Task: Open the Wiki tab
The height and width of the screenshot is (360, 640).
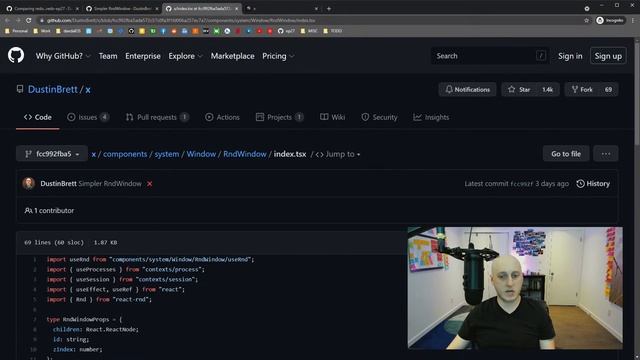Action: (x=333, y=117)
